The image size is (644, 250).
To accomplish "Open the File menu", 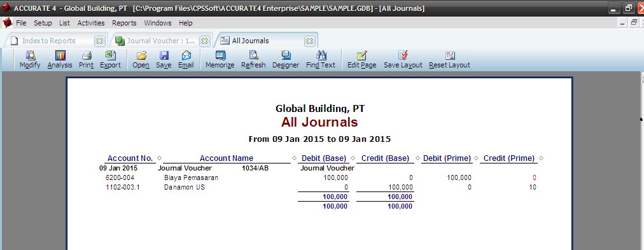I will [x=21, y=23].
